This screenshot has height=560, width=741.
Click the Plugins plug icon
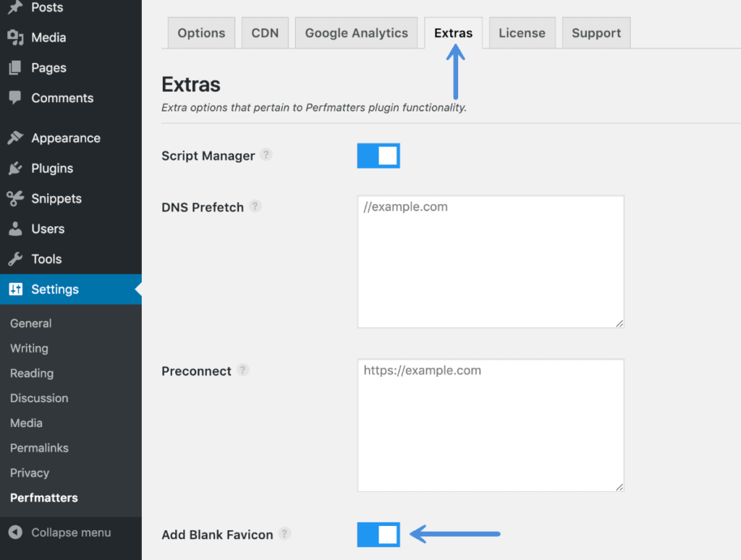point(15,169)
